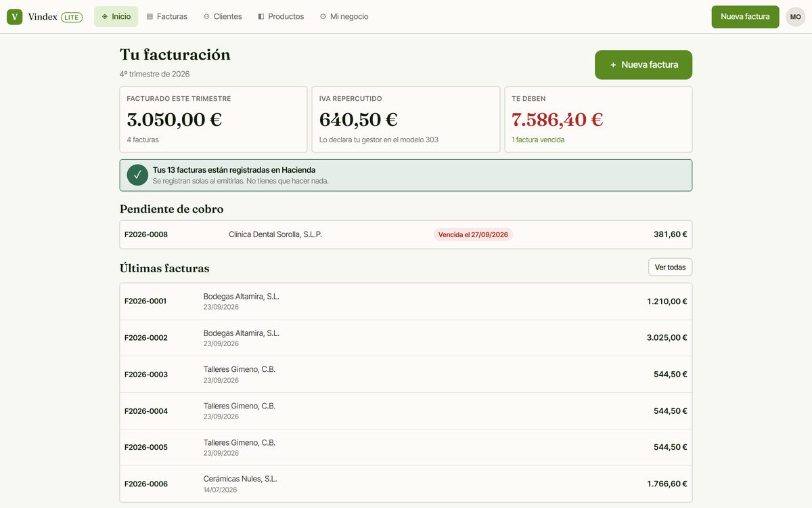Image resolution: width=812 pixels, height=508 pixels.
Task: Click the 381,60 € pending amount
Action: [x=671, y=234]
